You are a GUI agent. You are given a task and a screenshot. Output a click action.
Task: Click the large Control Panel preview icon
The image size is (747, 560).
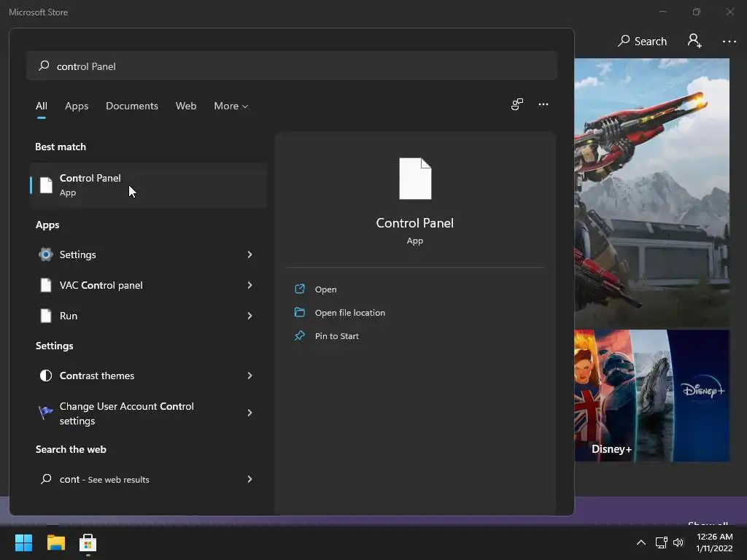coord(415,179)
